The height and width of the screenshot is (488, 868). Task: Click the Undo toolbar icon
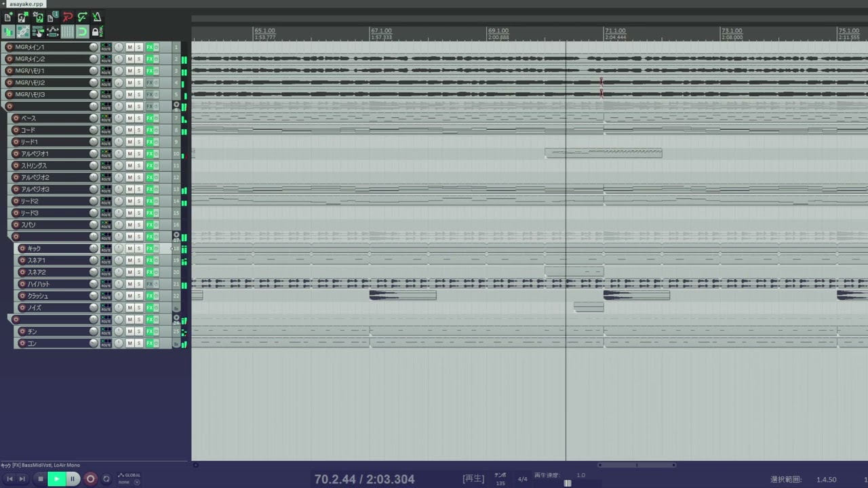pyautogui.click(x=68, y=17)
